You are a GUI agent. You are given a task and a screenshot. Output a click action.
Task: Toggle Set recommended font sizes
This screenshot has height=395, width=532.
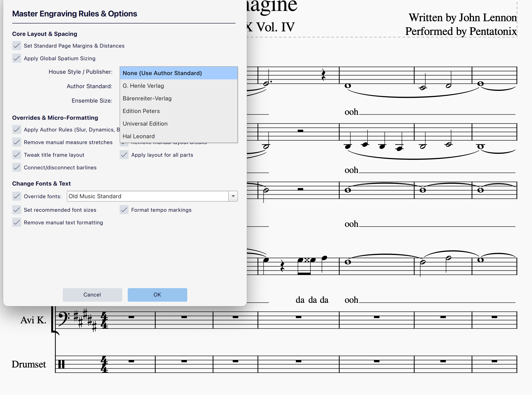pos(17,210)
